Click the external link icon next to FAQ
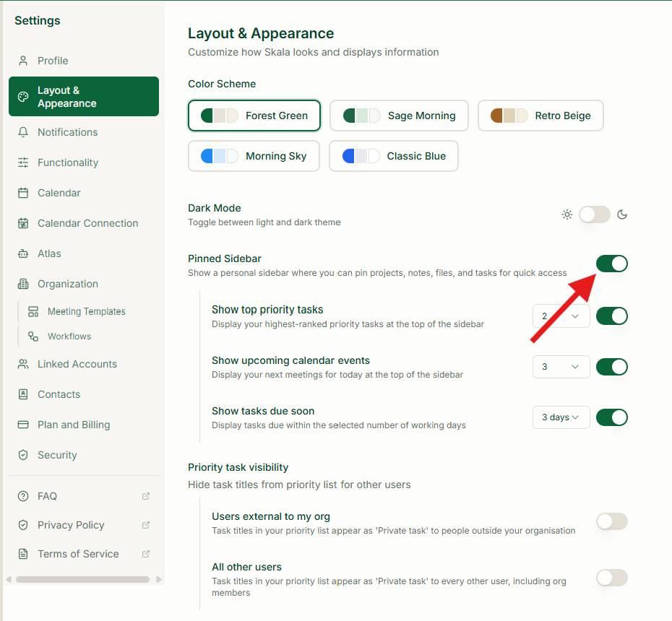 (x=146, y=496)
